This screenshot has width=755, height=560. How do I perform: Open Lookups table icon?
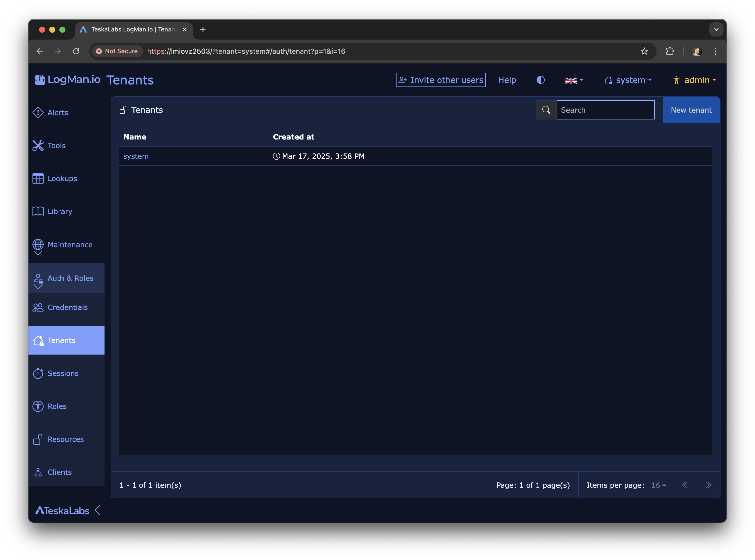pyautogui.click(x=38, y=179)
